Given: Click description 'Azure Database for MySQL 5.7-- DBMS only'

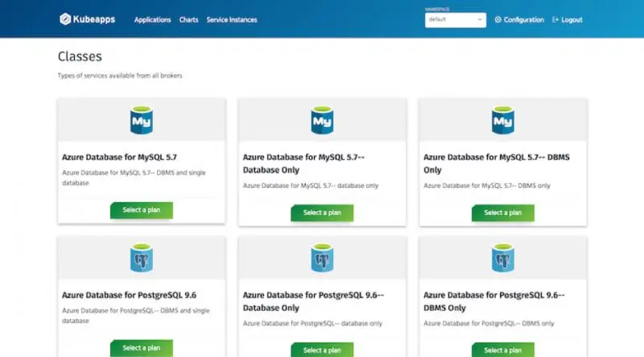Looking at the screenshot, I should [487, 185].
